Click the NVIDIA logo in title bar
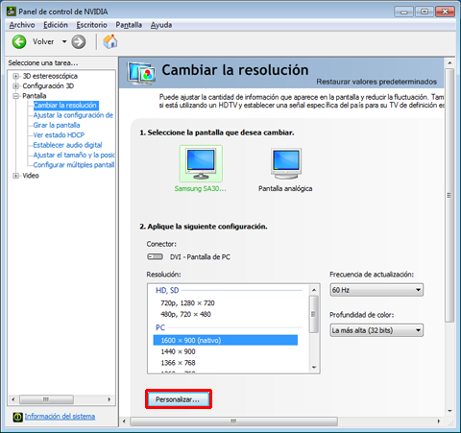 pos(11,12)
